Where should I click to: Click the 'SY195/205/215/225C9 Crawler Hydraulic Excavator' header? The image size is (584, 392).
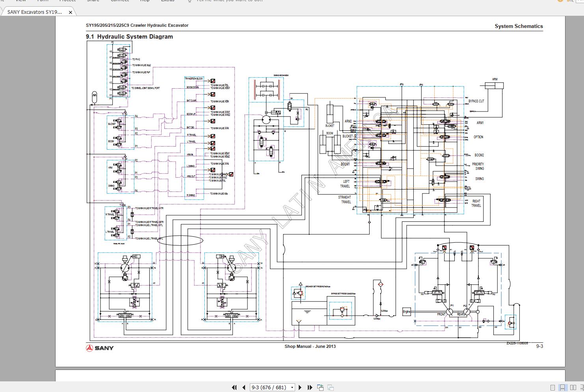(137, 25)
